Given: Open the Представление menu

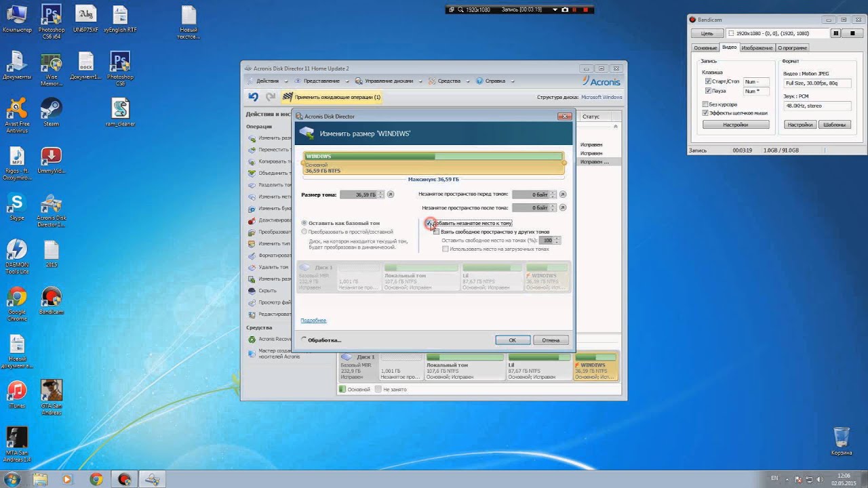Looking at the screenshot, I should tap(321, 81).
